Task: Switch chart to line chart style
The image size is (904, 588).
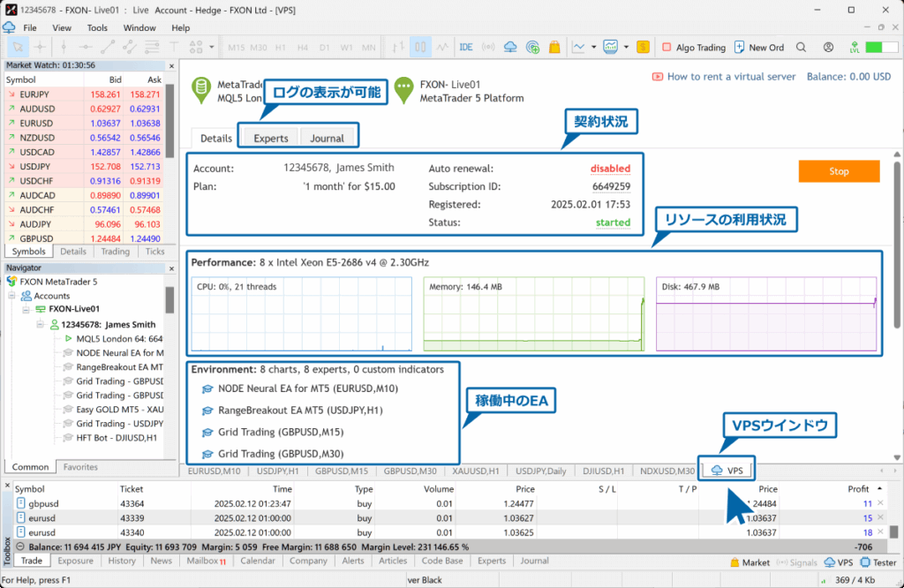Action: [x=442, y=48]
